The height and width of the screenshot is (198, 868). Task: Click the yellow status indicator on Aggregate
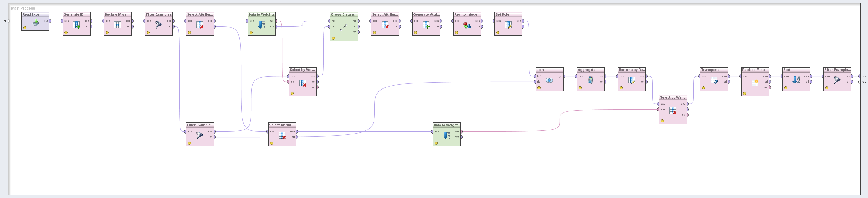[x=580, y=88]
